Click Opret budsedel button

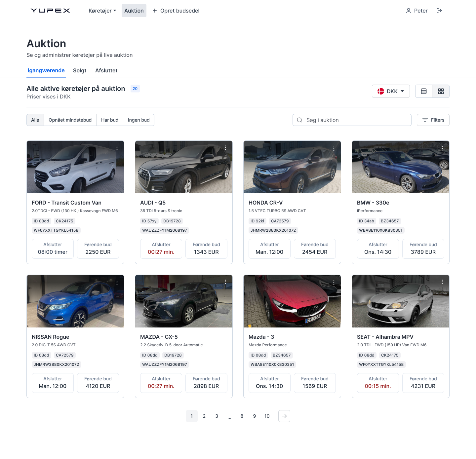176,11
